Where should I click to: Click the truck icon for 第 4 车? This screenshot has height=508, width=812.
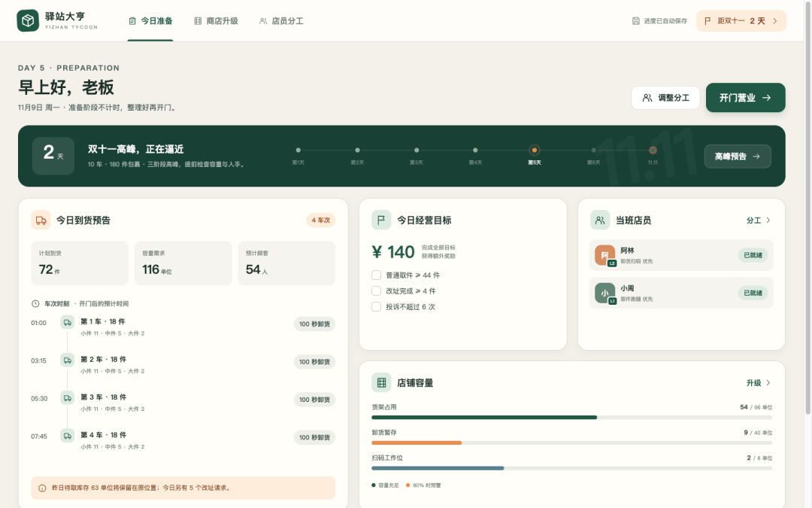(68, 436)
